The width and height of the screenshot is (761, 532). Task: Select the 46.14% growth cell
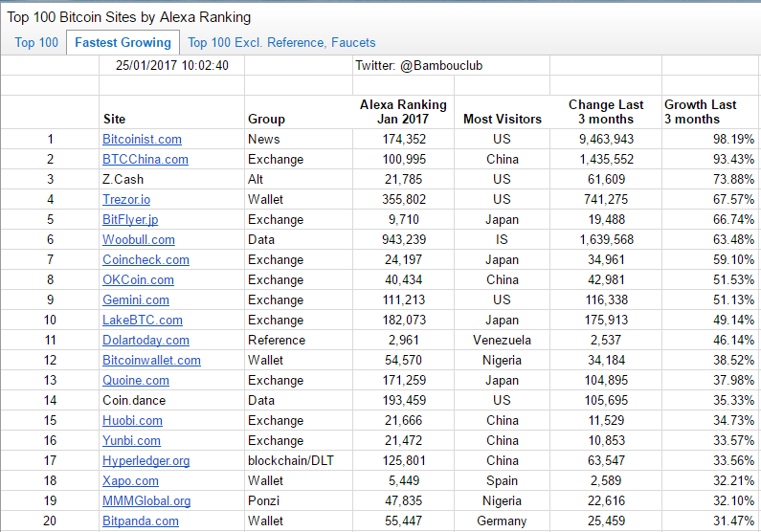pyautogui.click(x=710, y=341)
